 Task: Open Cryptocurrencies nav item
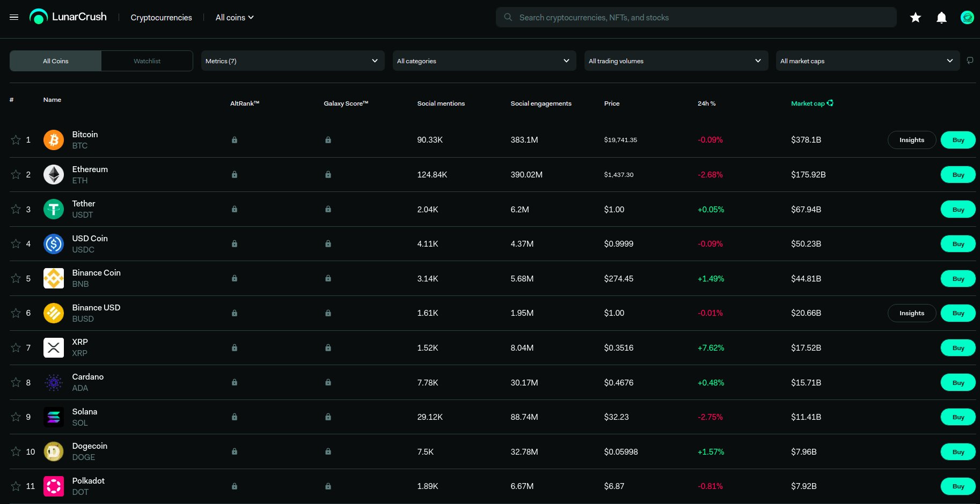click(161, 18)
